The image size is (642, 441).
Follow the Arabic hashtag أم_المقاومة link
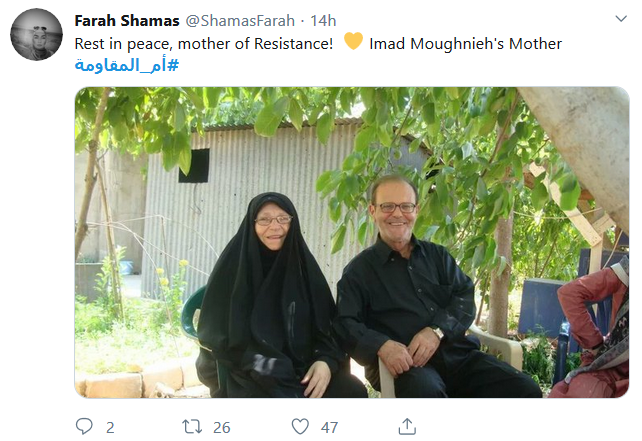point(127,65)
